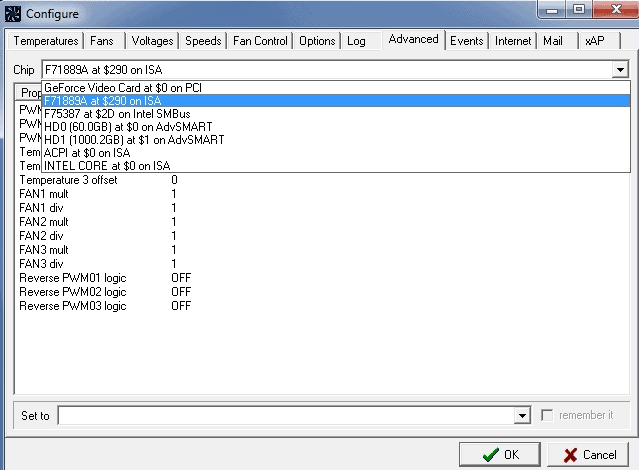Image resolution: width=639 pixels, height=470 pixels.
Task: Click OFF value of Reverse PWM01 logic
Action: pos(181,278)
